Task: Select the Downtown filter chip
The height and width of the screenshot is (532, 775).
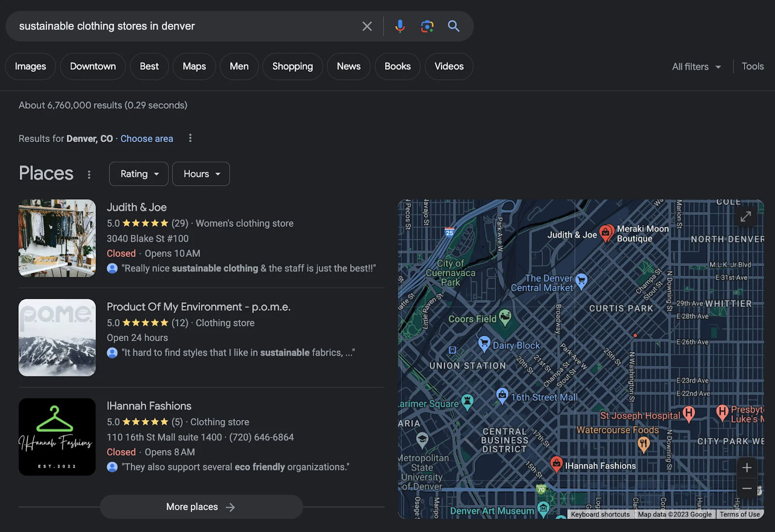Action: [x=93, y=66]
